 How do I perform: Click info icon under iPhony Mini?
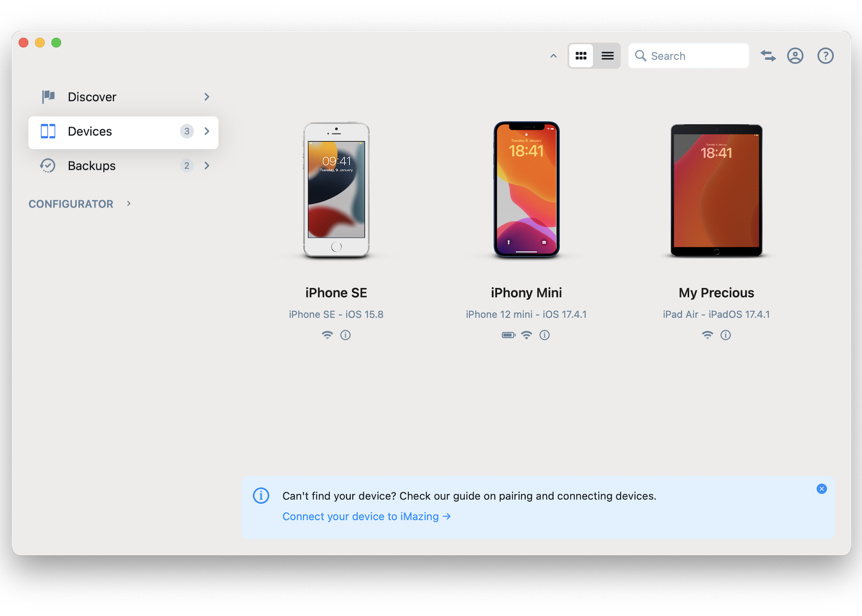pos(545,335)
